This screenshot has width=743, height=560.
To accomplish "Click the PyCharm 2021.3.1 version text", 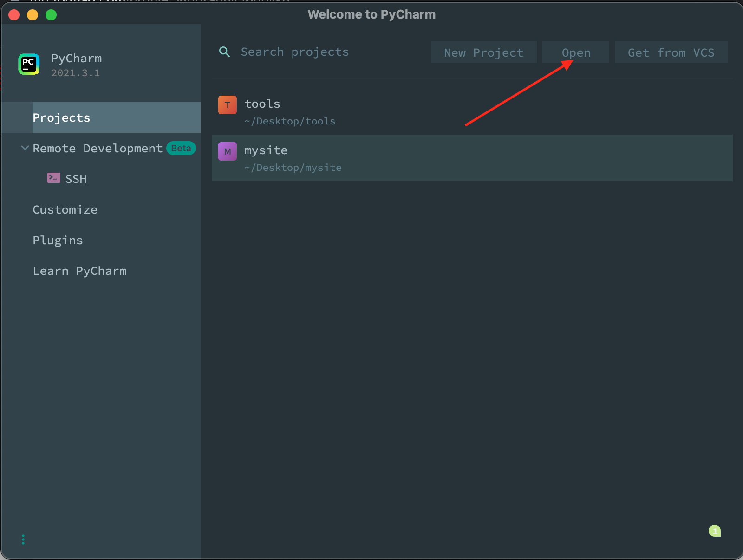I will tap(75, 73).
